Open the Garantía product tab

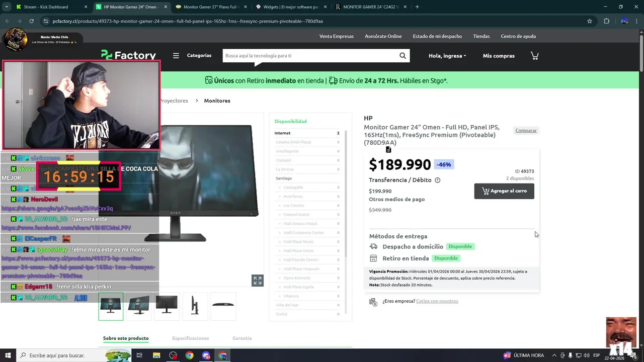(242, 338)
